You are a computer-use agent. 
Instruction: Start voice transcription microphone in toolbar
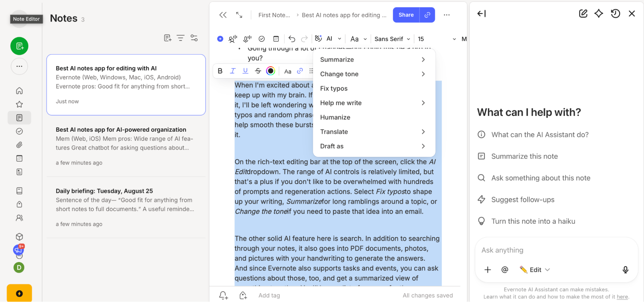click(x=247, y=39)
